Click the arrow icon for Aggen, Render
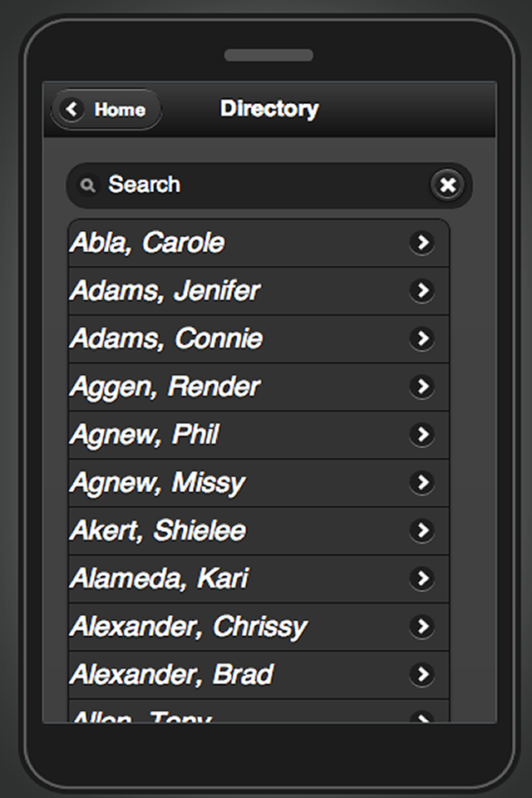 pyautogui.click(x=422, y=387)
